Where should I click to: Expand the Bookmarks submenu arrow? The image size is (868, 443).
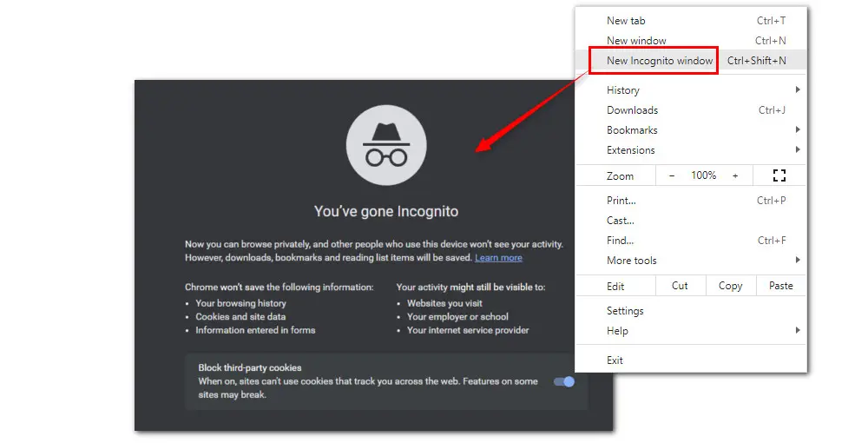(797, 130)
